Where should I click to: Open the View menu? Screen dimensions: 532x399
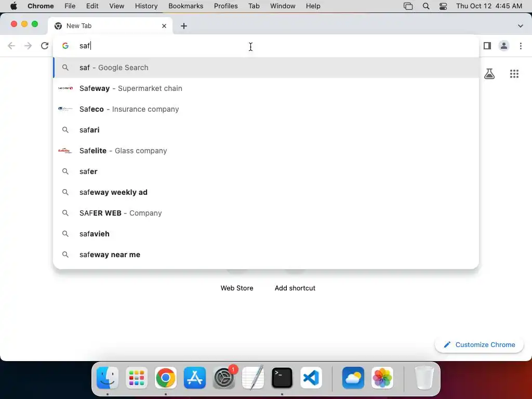(117, 6)
